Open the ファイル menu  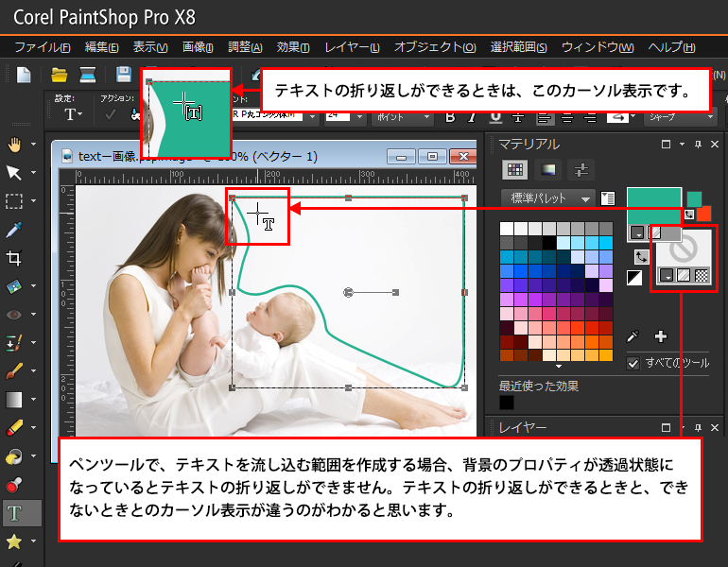tap(43, 47)
